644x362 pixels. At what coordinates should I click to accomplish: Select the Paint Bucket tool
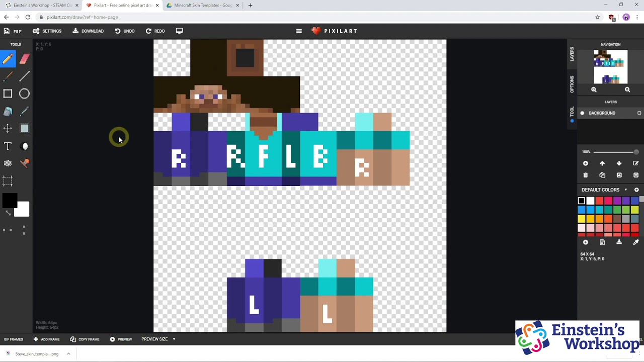(8, 111)
